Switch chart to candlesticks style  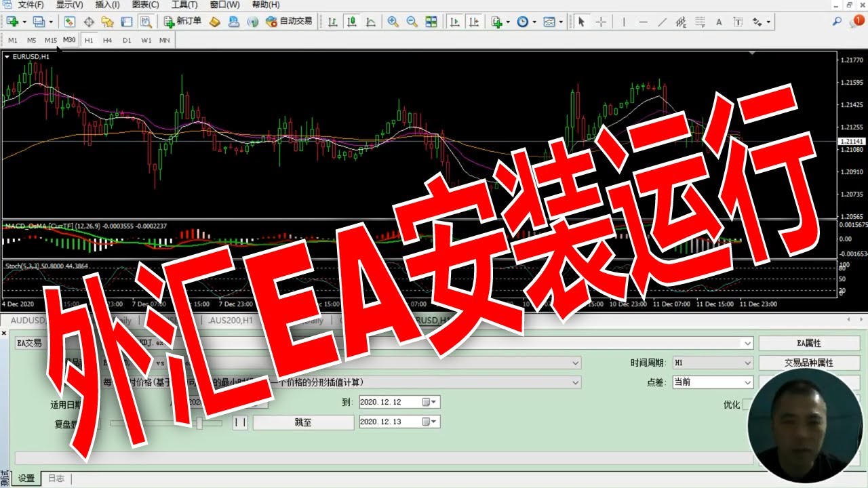[352, 22]
